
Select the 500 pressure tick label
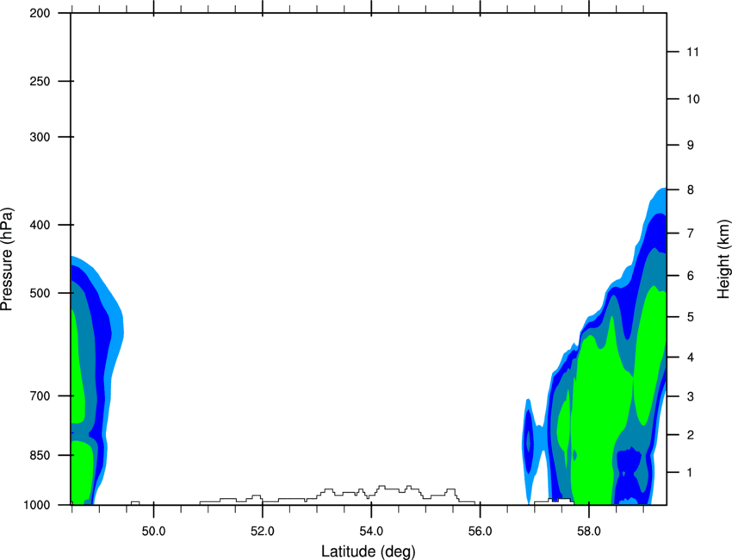point(40,293)
